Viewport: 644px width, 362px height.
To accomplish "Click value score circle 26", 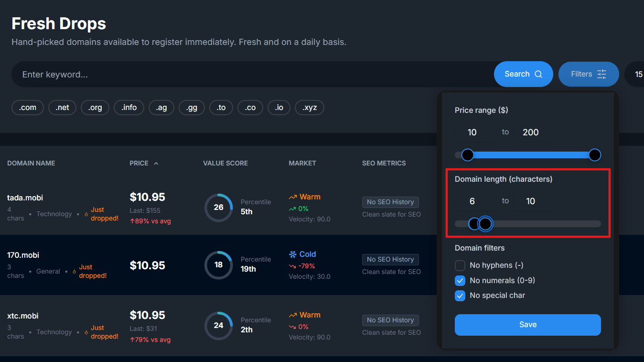I will (218, 208).
